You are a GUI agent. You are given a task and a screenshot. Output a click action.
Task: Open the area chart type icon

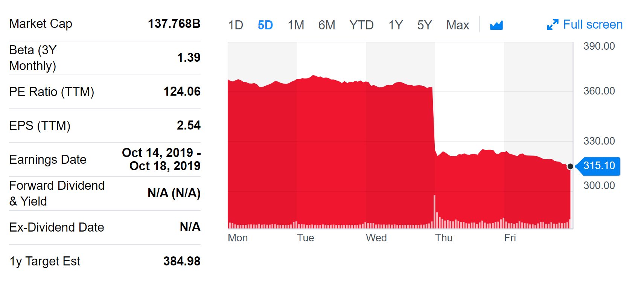pyautogui.click(x=496, y=25)
